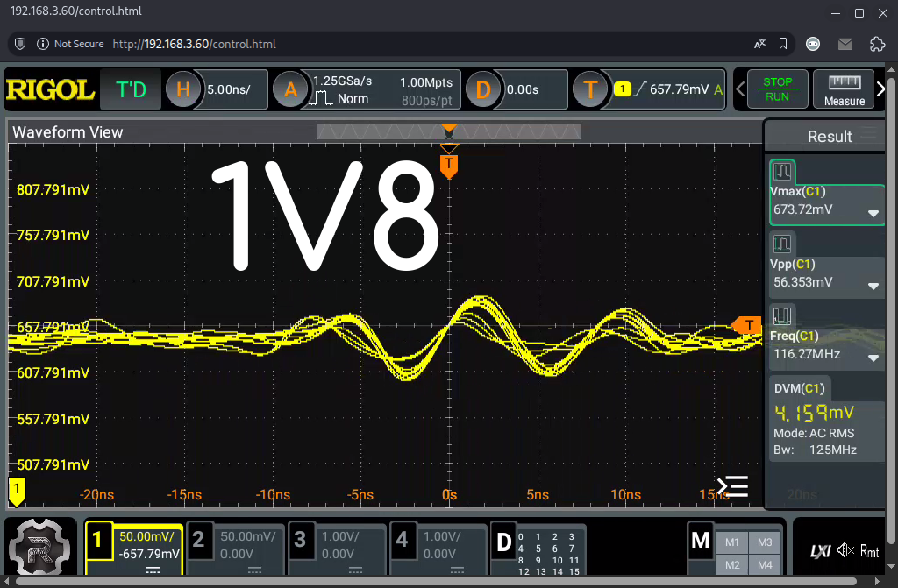The image size is (898, 588).
Task: Click the 0.00s delay value
Action: coord(523,90)
